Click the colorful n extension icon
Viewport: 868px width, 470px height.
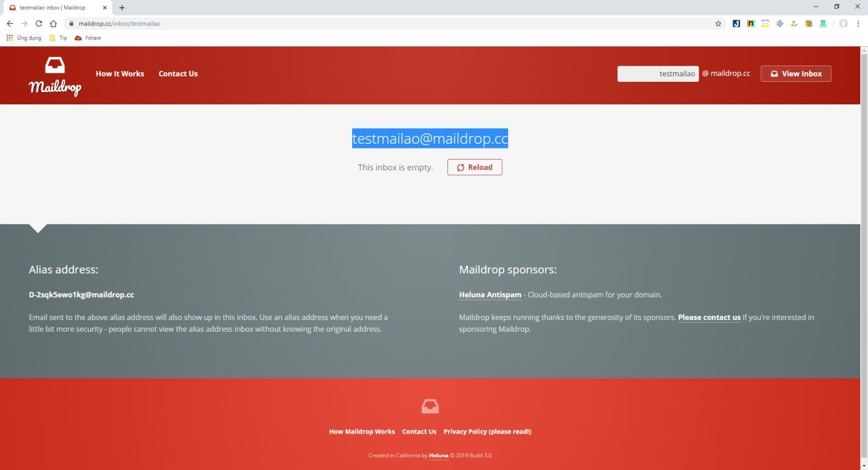751,24
